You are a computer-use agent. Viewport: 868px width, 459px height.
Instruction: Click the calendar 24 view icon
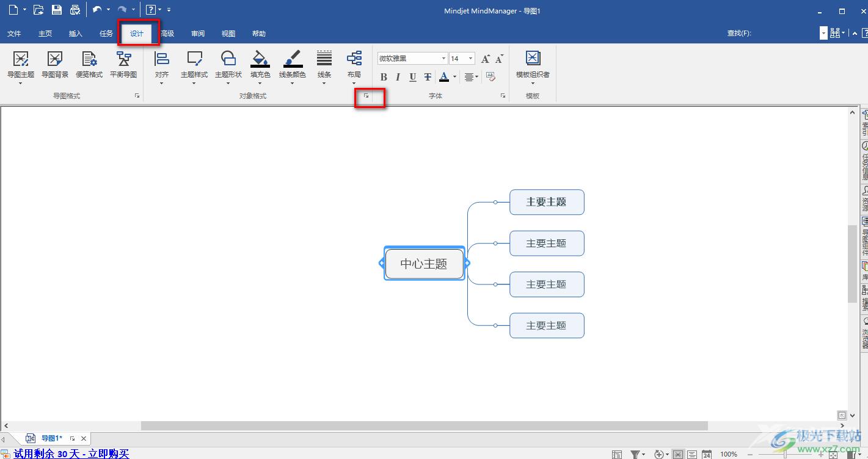[707, 454]
